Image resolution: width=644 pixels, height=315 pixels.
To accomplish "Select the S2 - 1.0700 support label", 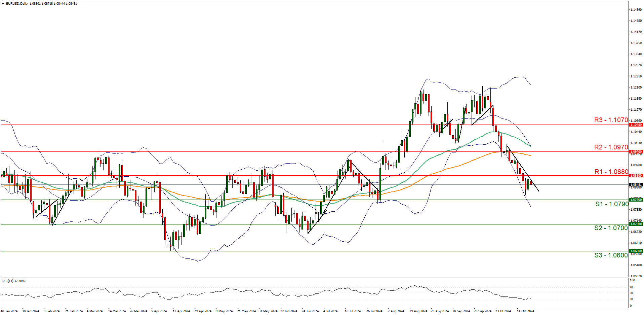I will [611, 228].
